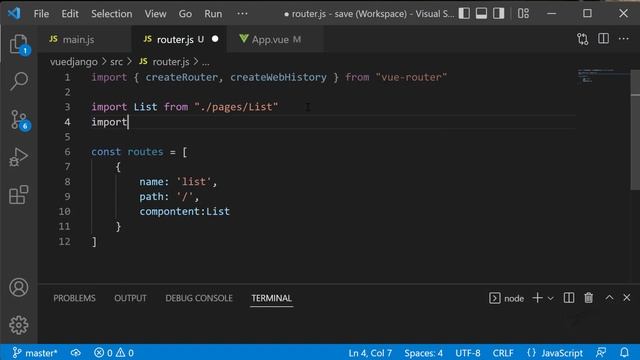640x360 pixels.
Task: Create a new terminal with plus icon
Action: (x=538, y=298)
